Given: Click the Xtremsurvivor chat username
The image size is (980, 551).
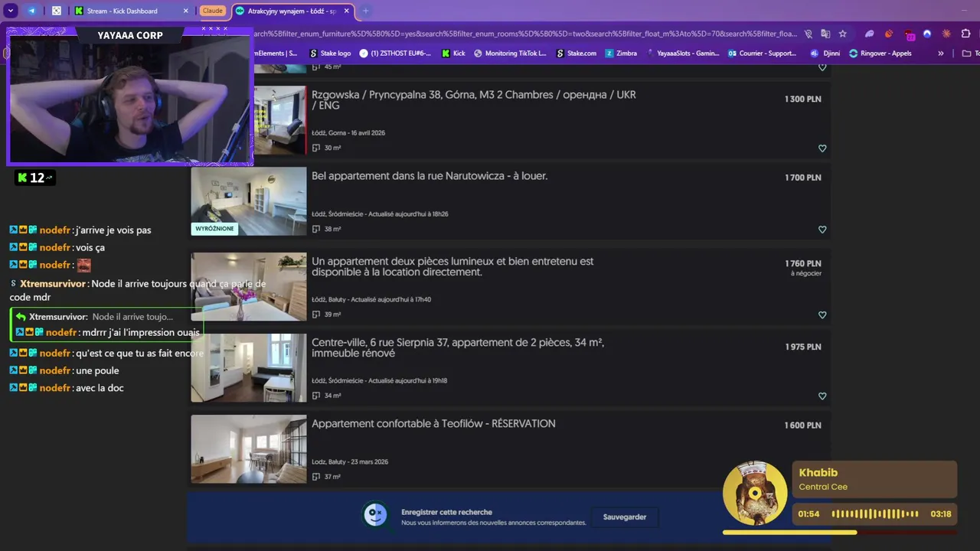Looking at the screenshot, I should (x=53, y=284).
